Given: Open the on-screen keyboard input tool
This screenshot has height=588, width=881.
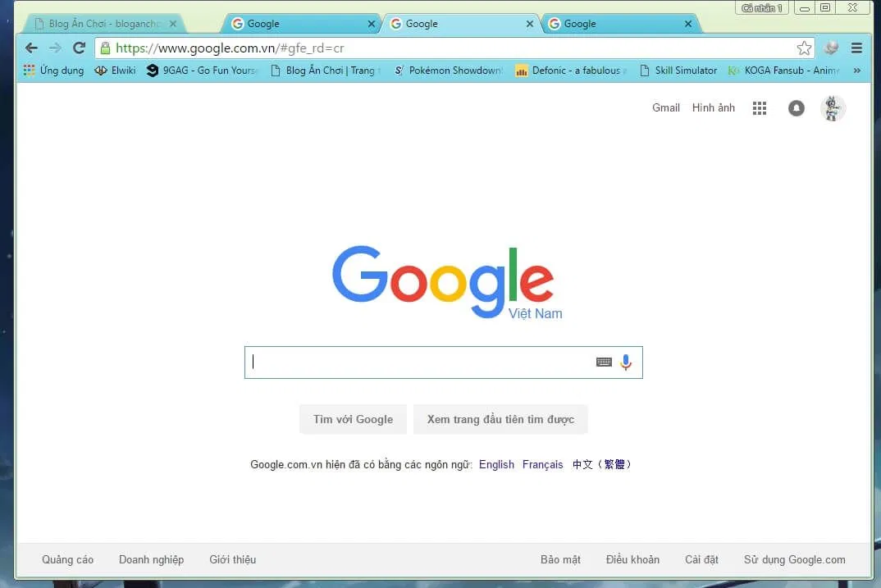Looking at the screenshot, I should tap(604, 362).
